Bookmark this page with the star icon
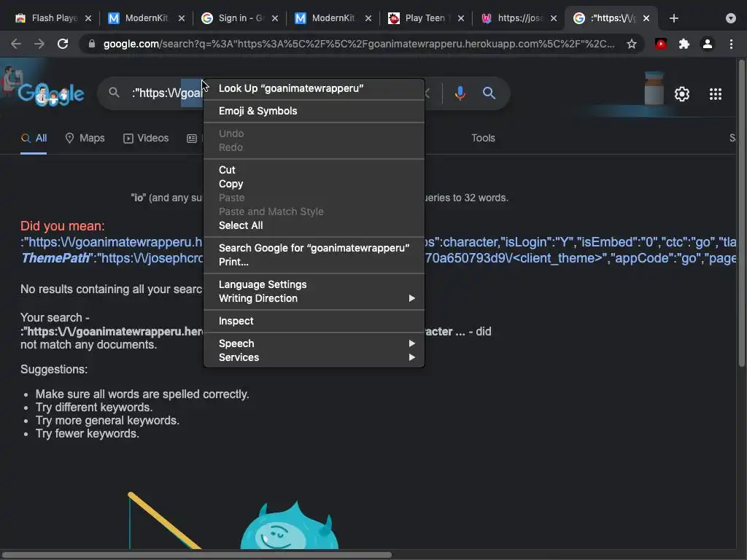Image resolution: width=747 pixels, height=560 pixels. click(631, 44)
